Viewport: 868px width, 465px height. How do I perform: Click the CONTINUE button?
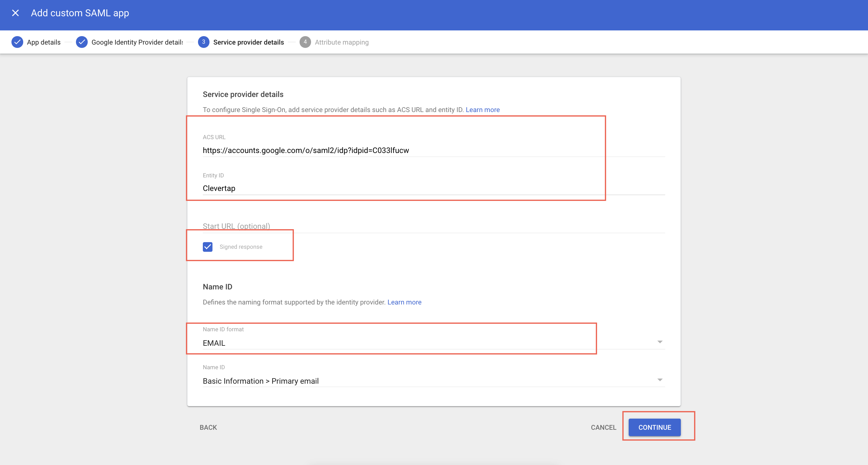[x=654, y=427]
